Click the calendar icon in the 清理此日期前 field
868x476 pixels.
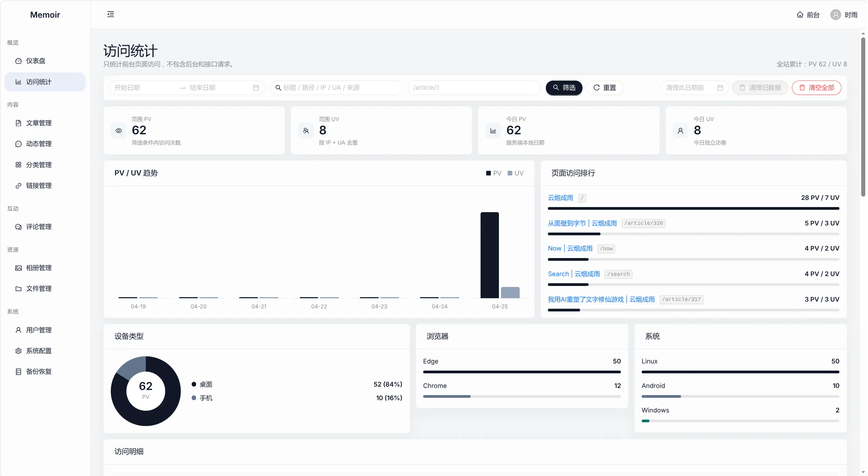pyautogui.click(x=720, y=88)
